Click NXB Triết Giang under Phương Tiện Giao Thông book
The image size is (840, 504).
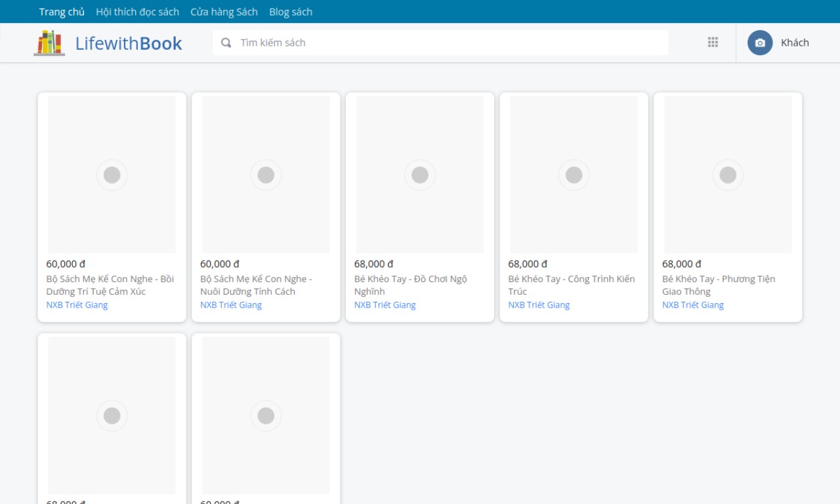693,305
